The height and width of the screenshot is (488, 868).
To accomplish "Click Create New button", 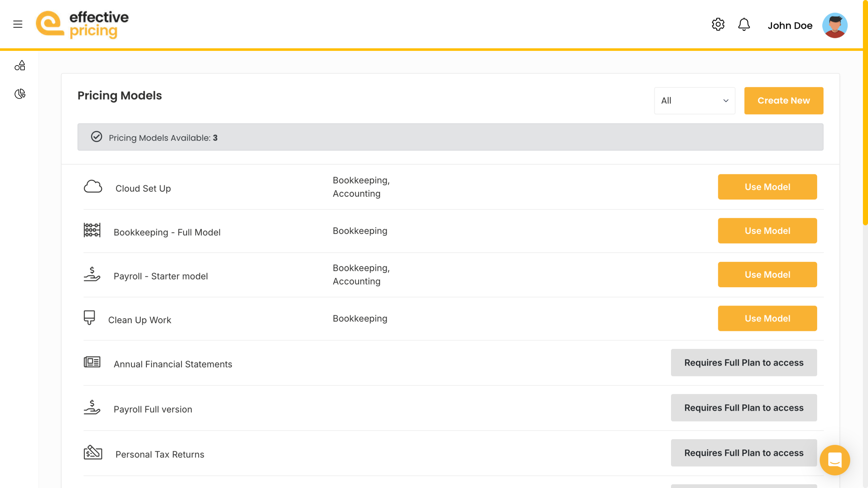I will coord(783,101).
